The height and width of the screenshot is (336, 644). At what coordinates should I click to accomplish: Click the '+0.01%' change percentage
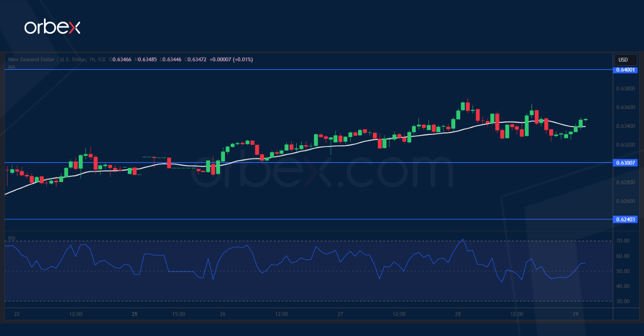pos(241,59)
